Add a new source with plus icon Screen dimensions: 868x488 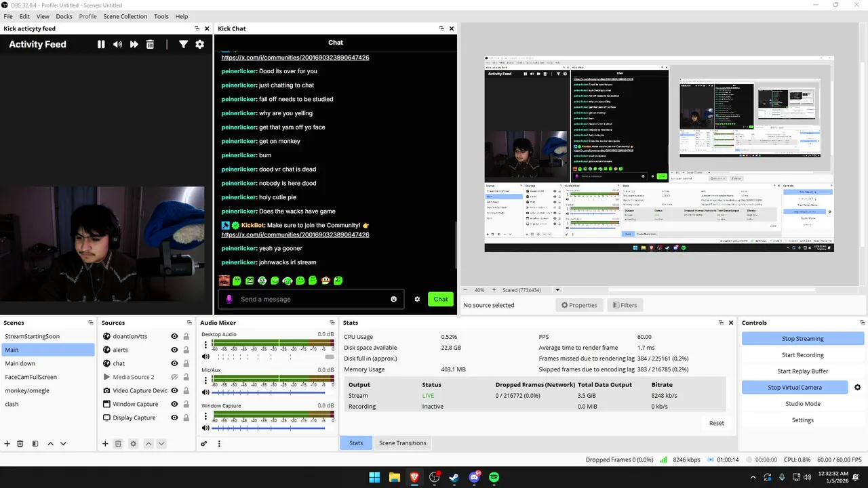tap(105, 444)
